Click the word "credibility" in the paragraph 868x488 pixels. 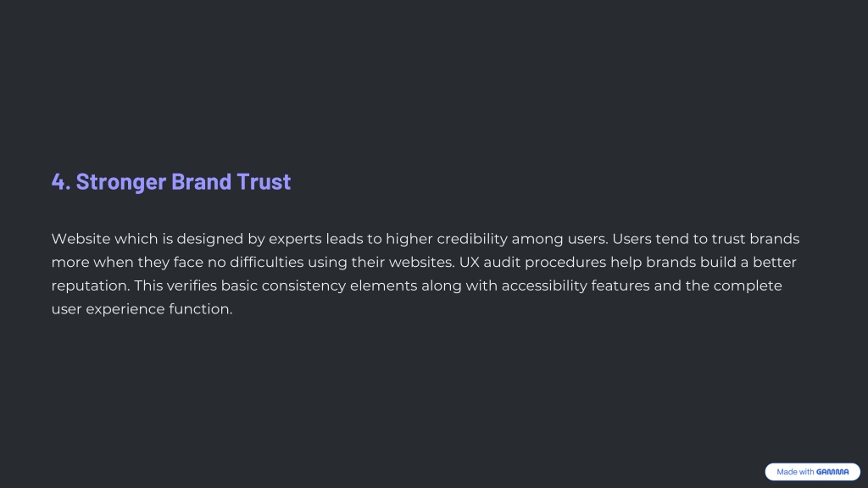[x=472, y=239]
